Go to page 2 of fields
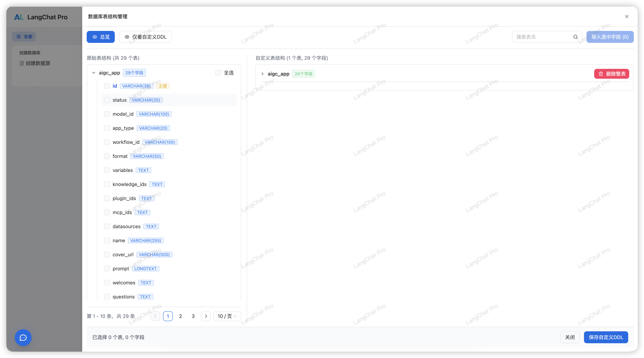 coord(181,316)
